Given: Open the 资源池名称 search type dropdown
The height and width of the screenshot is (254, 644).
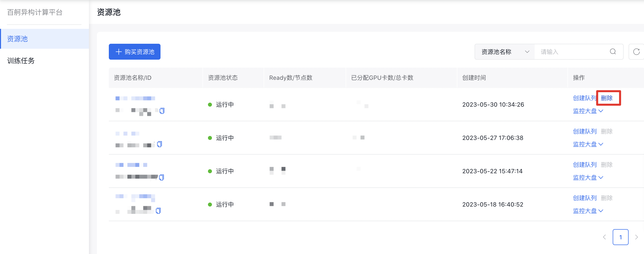Looking at the screenshot, I should 505,52.
